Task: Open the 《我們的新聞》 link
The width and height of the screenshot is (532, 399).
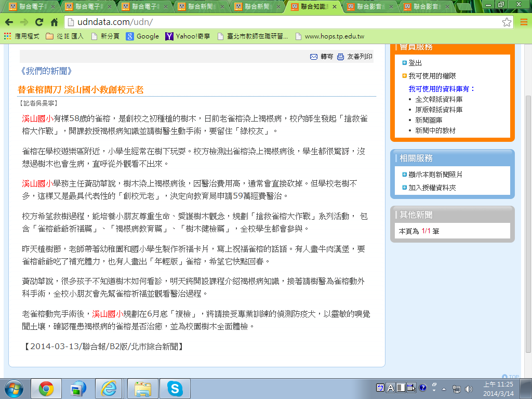Action: (46, 71)
